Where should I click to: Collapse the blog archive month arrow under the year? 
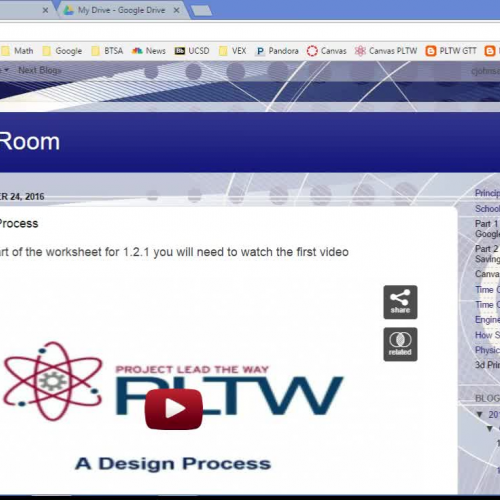pyautogui.click(x=490, y=429)
